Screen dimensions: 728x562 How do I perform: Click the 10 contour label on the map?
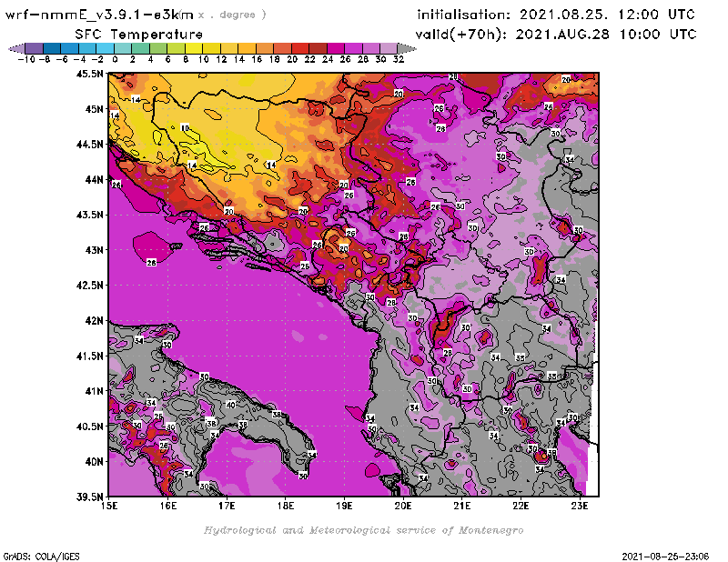click(185, 127)
